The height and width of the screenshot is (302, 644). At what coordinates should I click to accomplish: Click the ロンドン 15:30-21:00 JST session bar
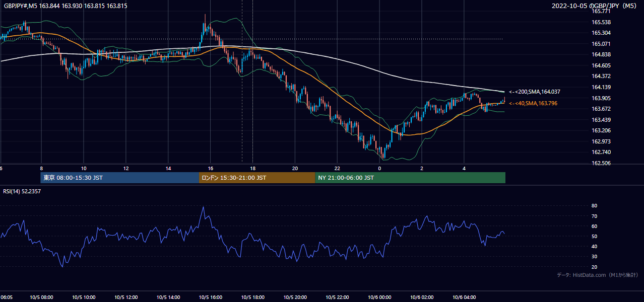pyautogui.click(x=257, y=178)
